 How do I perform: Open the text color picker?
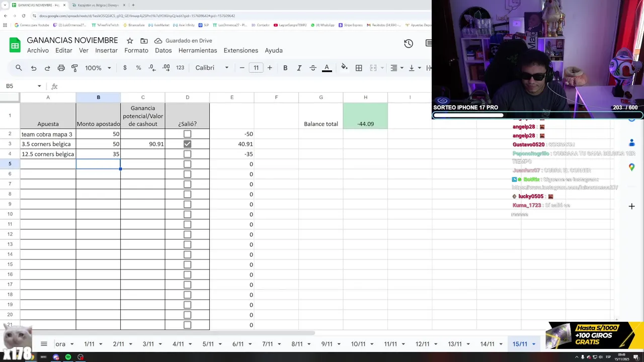pyautogui.click(x=327, y=68)
